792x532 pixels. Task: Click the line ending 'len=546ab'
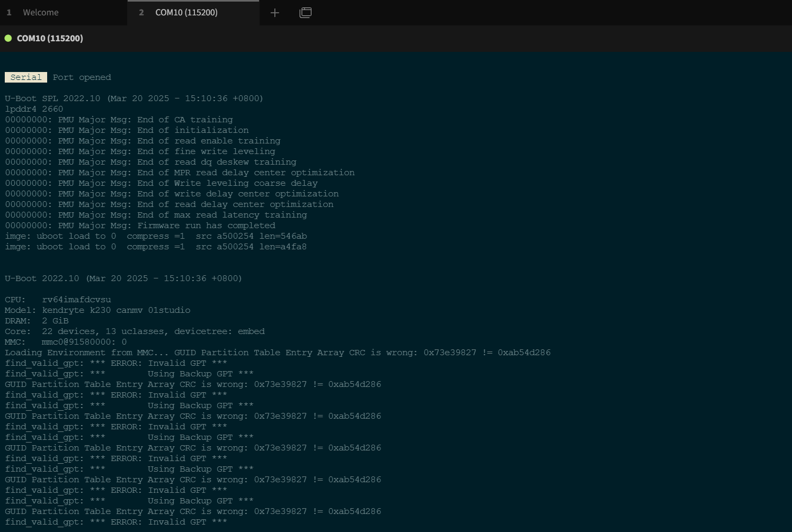pyautogui.click(x=156, y=236)
